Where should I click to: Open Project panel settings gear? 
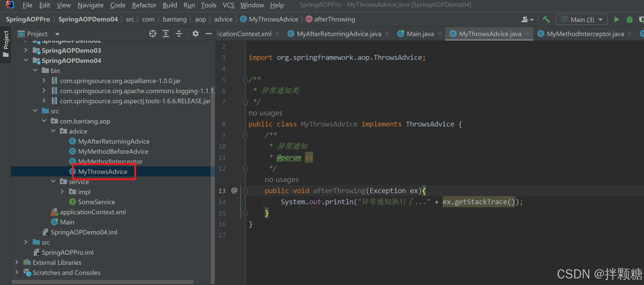click(195, 34)
